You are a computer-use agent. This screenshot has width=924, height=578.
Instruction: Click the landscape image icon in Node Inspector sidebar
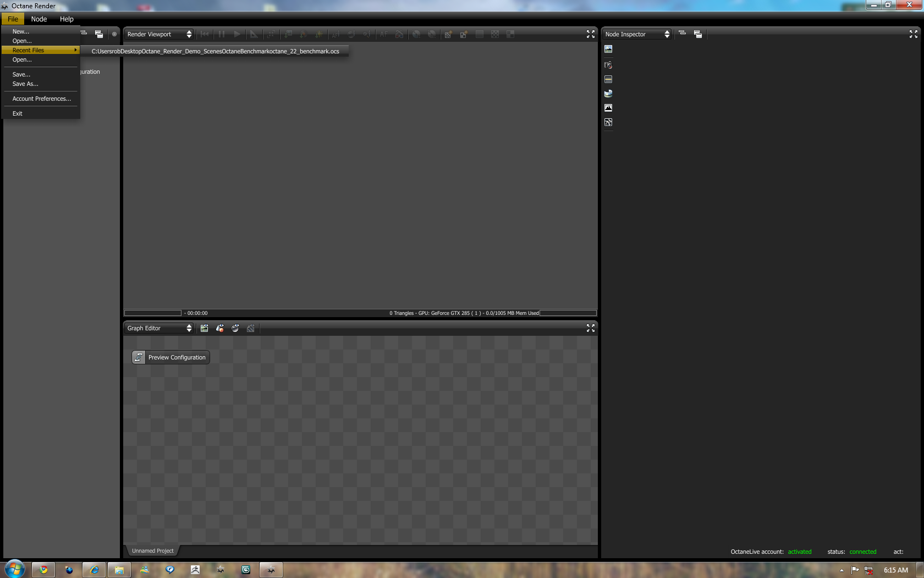pyautogui.click(x=608, y=108)
